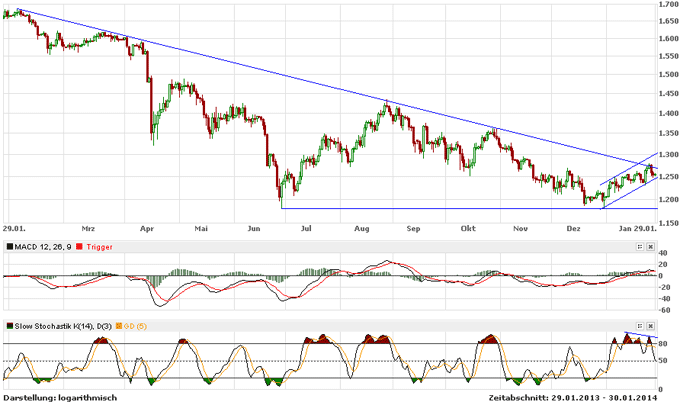This screenshot has width=680, height=402.
Task: Close the Slow Stochastik indicator panel
Action: [652, 326]
